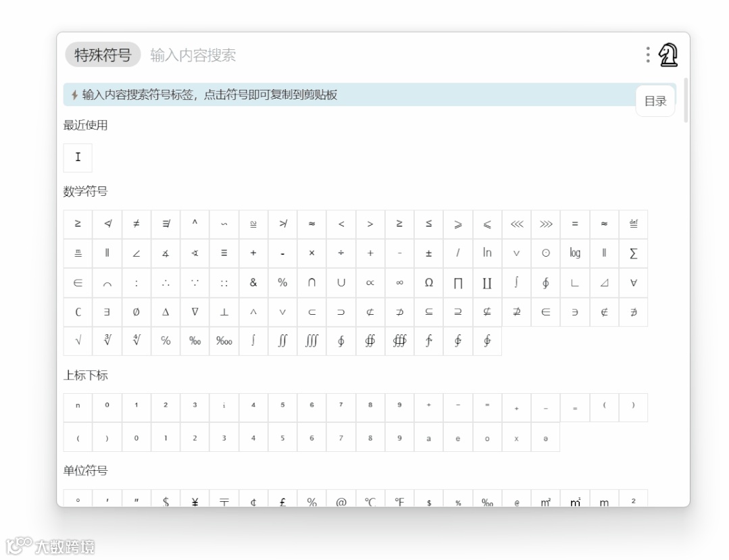This screenshot has width=729, height=560.
Task: Copy the infinity ∞ symbol
Action: click(x=399, y=282)
